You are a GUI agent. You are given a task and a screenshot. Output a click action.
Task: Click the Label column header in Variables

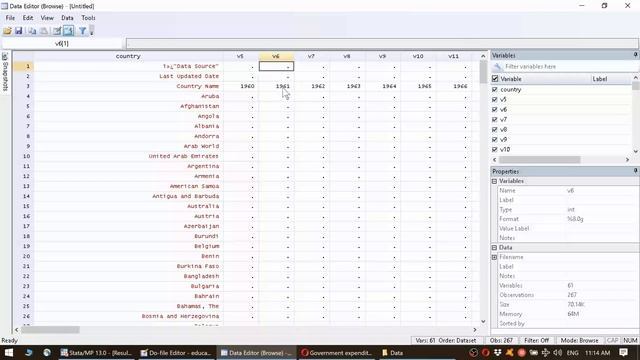coord(611,79)
